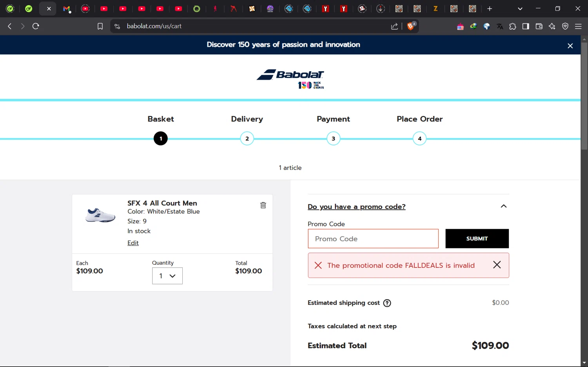
Task: Close the current Babolat tab
Action: [49, 9]
